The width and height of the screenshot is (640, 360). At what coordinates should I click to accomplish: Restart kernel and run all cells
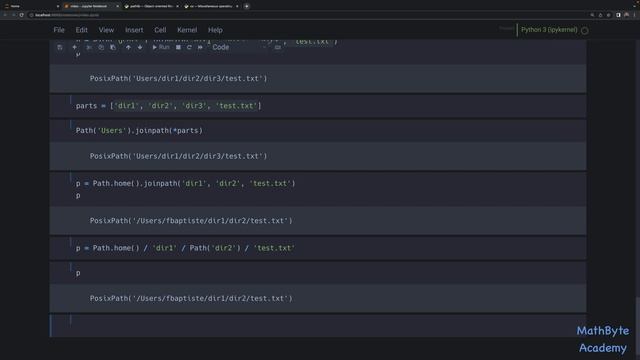200,47
